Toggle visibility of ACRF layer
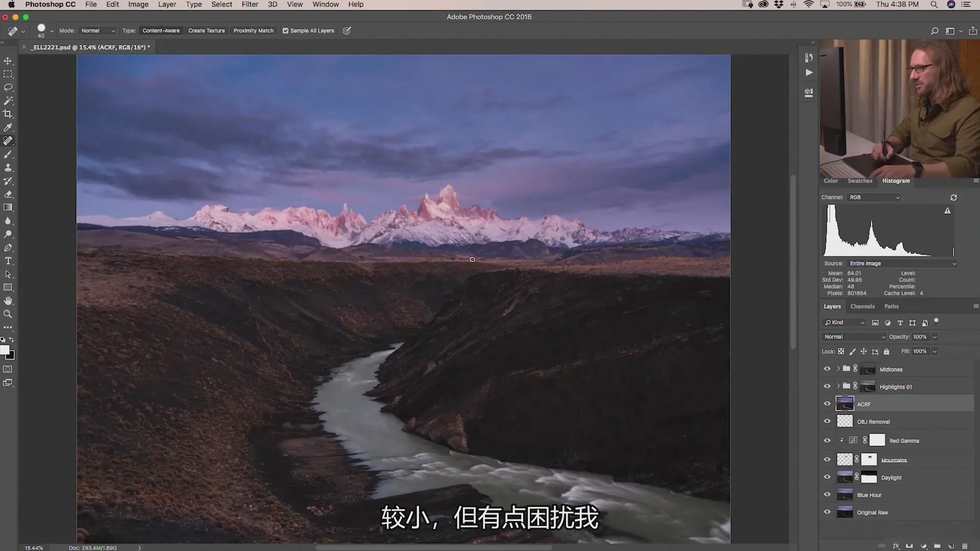Image resolution: width=980 pixels, height=551 pixels. tap(827, 404)
